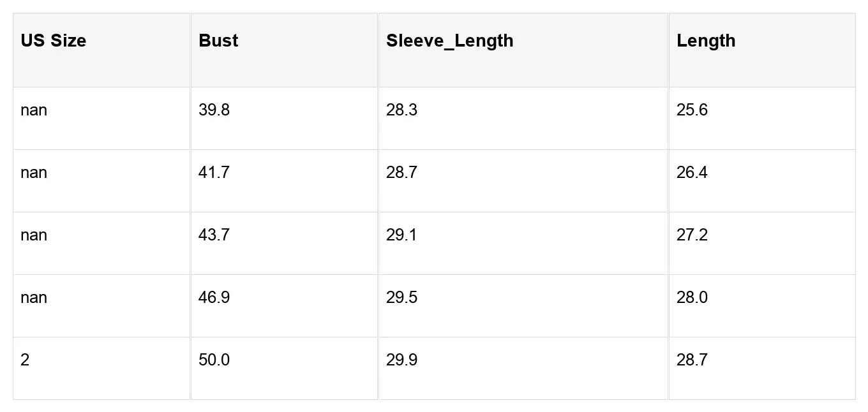Viewport: 868px width, 412px height.
Task: Click the Sleeve_Length cell 28.7
Action: pos(401,173)
